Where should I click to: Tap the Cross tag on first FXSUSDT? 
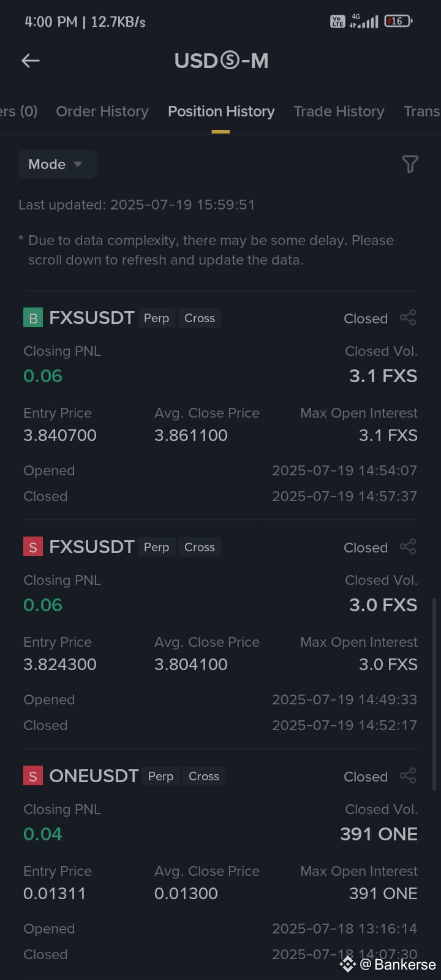point(200,318)
